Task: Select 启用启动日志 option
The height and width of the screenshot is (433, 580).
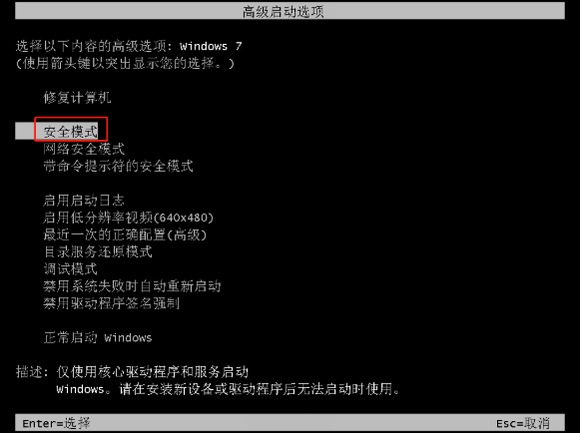Action: coord(84,200)
